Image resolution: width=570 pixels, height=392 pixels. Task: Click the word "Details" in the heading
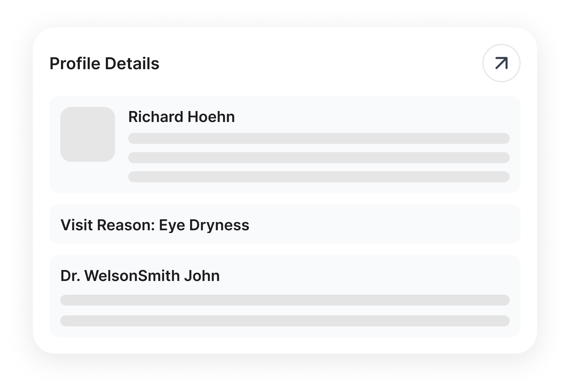[x=132, y=64]
